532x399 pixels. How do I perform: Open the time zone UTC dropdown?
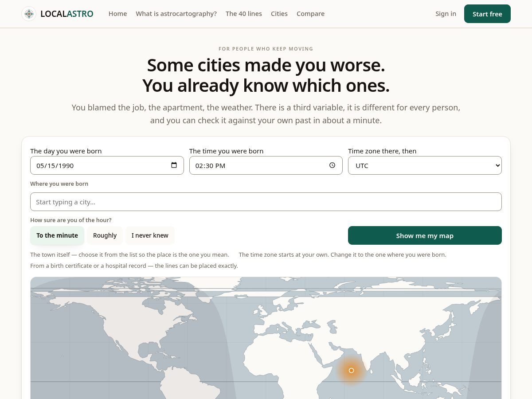[x=425, y=165]
